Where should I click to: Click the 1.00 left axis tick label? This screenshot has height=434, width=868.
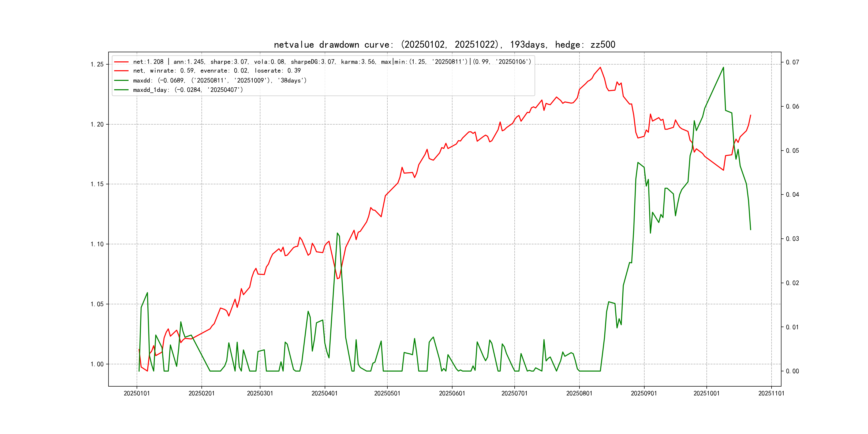97,364
